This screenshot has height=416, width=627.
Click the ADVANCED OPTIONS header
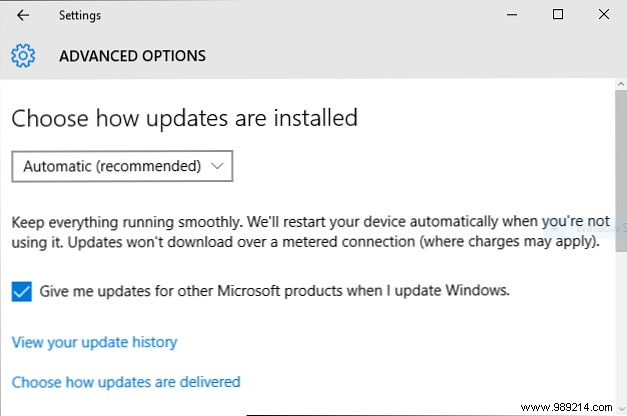tap(132, 55)
